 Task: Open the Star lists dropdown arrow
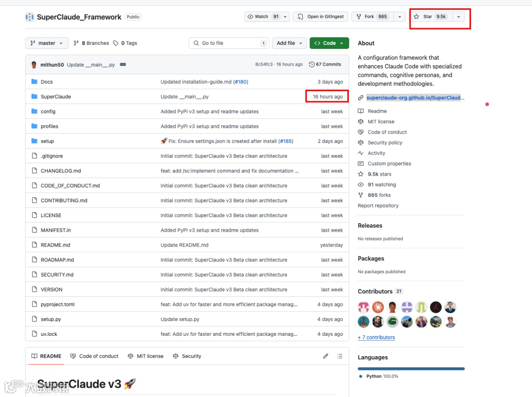pos(459,17)
